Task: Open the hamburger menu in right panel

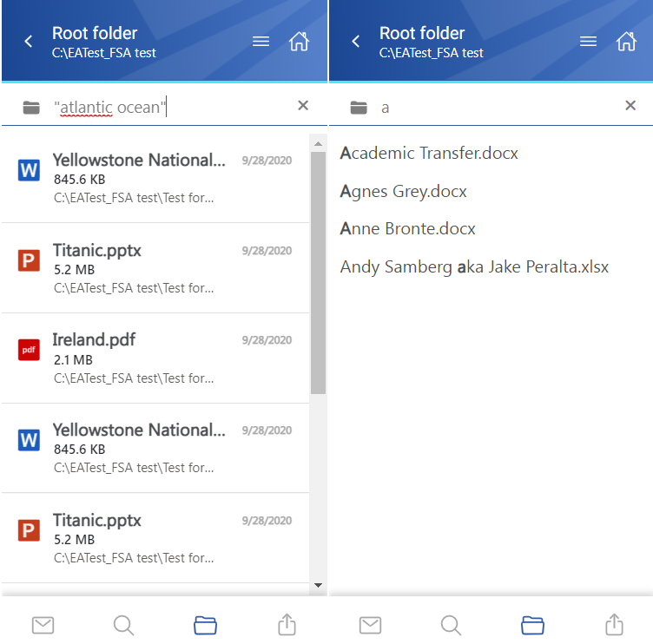Action: click(x=588, y=41)
